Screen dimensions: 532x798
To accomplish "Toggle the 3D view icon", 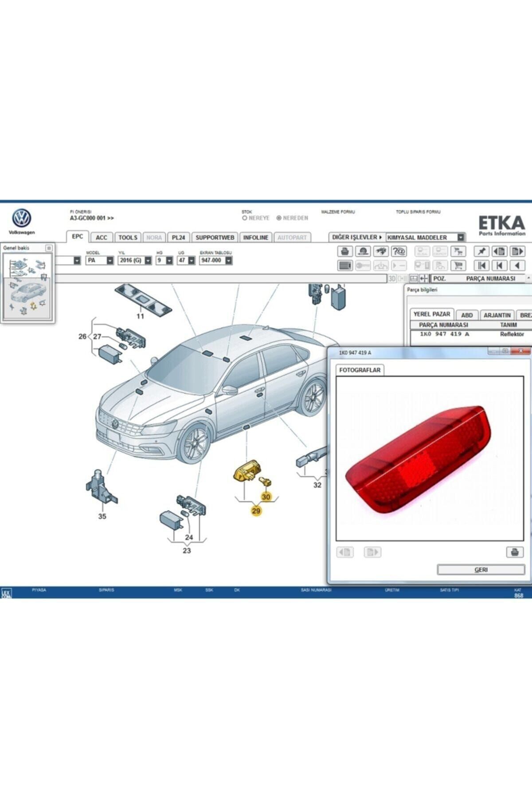I will click(x=392, y=278).
